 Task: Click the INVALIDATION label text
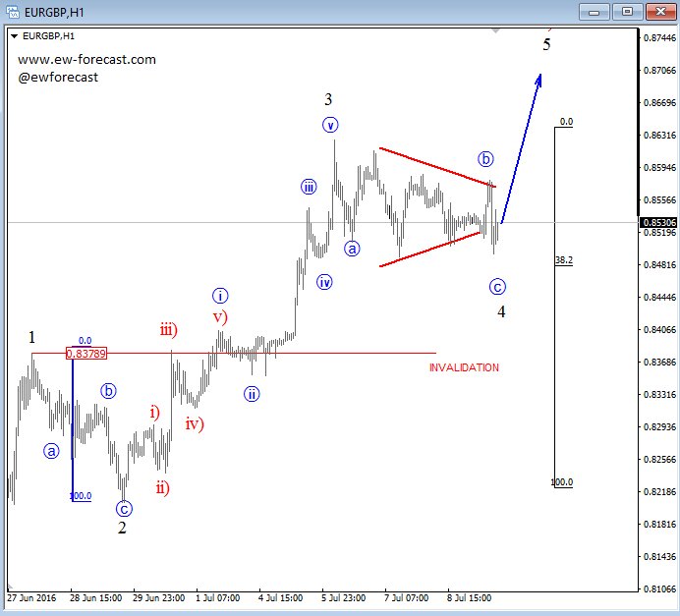[464, 367]
